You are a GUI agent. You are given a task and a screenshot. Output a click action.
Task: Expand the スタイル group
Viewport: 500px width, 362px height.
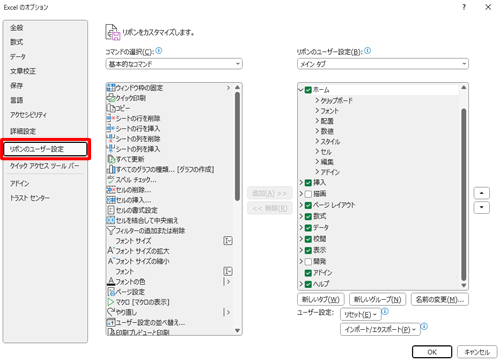click(x=317, y=141)
